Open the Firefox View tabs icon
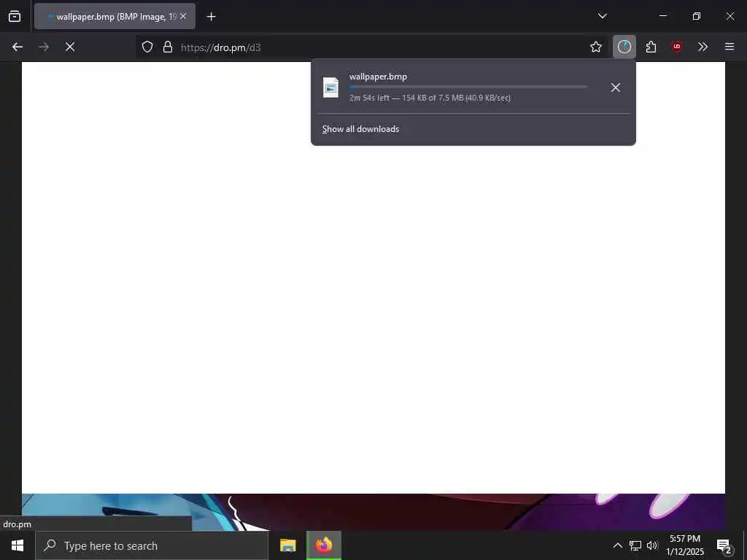The width and height of the screenshot is (747, 560). [x=15, y=16]
